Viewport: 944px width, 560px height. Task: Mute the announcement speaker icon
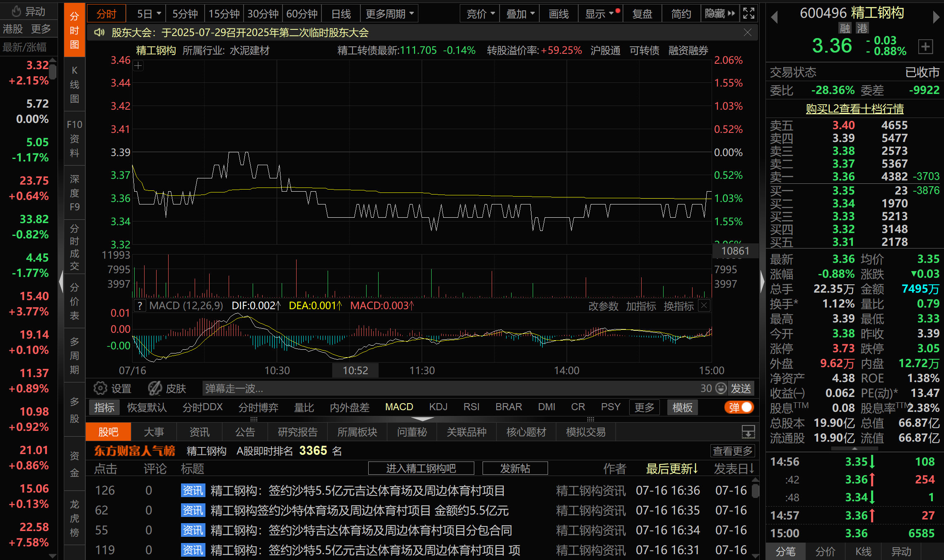(x=99, y=33)
